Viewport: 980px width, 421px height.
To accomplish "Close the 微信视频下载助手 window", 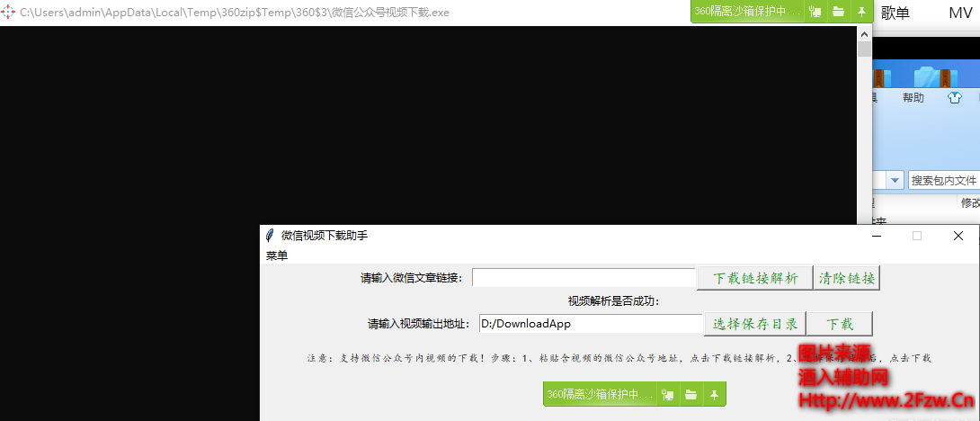I will (x=958, y=236).
